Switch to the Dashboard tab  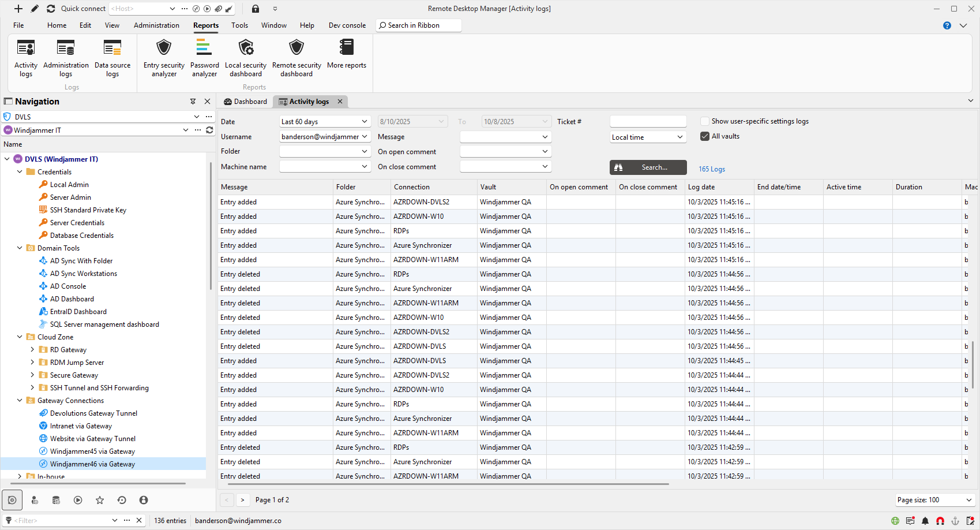pos(245,102)
